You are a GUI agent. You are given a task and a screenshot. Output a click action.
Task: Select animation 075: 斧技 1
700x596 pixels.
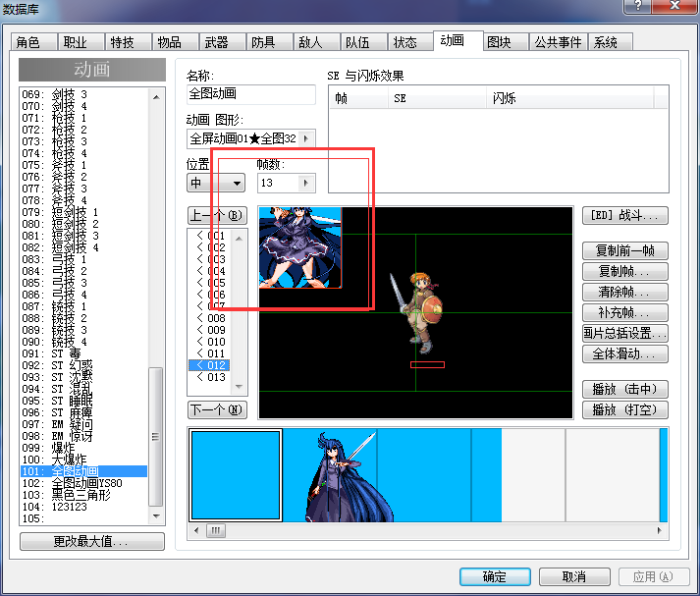tap(83, 165)
